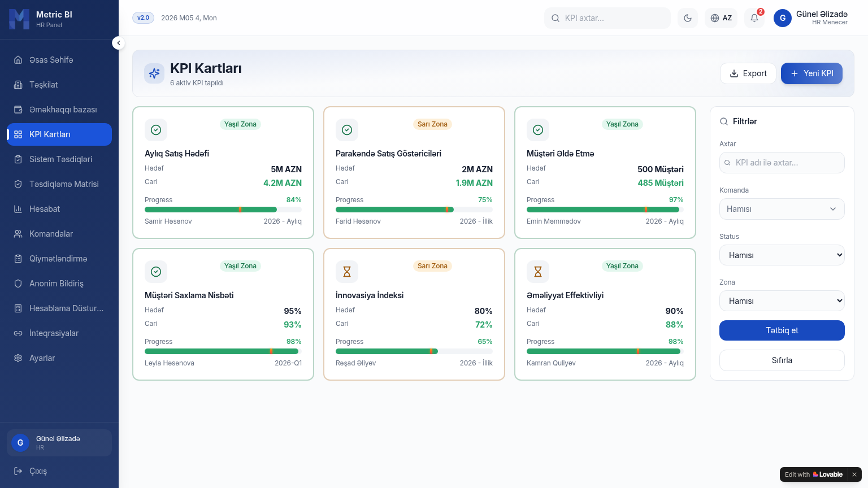
Task: Click Yaşıl Zona badge on Aylıq Satış Hədəfi
Action: (240, 124)
